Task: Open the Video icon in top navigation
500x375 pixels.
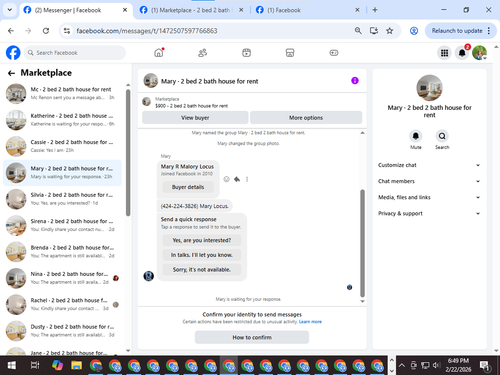Action: 246,53
